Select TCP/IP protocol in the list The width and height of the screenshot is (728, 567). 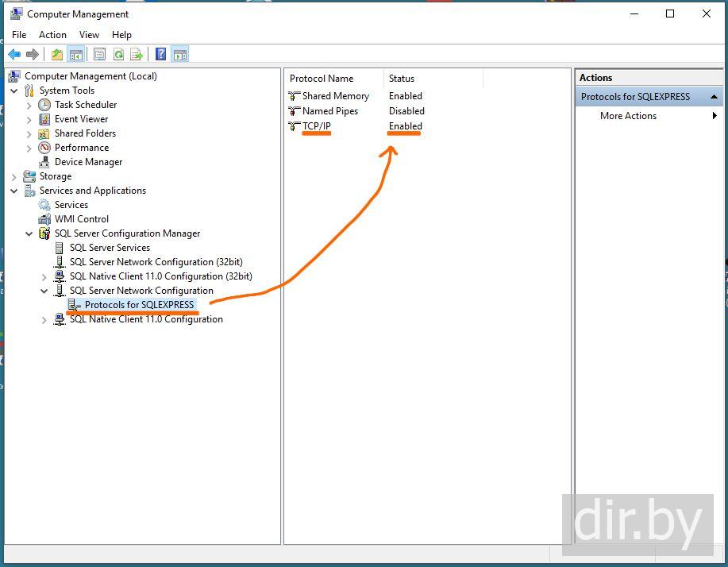(316, 126)
